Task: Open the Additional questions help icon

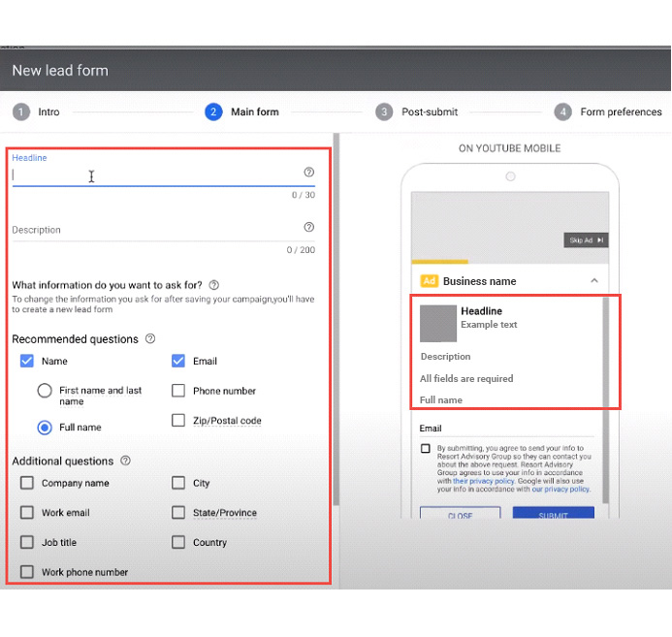Action: pyautogui.click(x=125, y=461)
